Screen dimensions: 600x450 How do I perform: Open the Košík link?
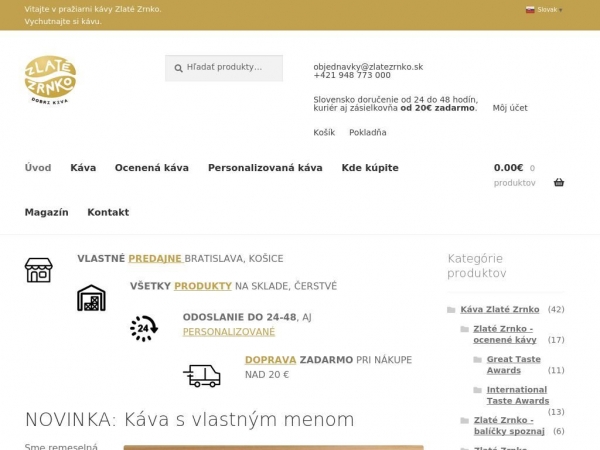[x=324, y=132]
